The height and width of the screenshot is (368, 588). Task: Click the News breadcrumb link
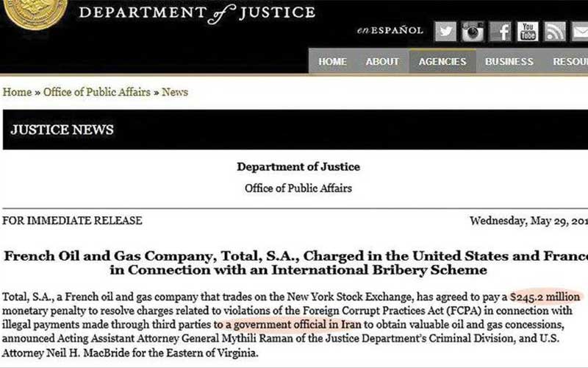(x=175, y=93)
